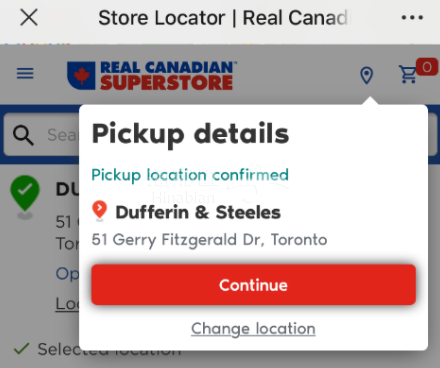
Task: Click the underlined Loc link behind popup
Action: click(67, 303)
